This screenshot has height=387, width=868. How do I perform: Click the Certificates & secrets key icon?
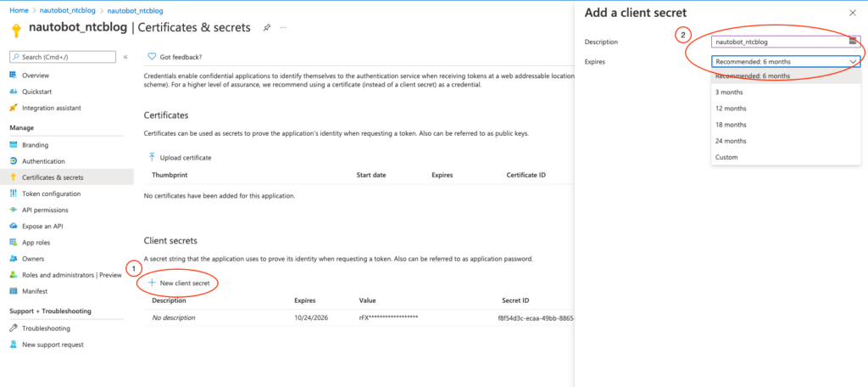14,177
